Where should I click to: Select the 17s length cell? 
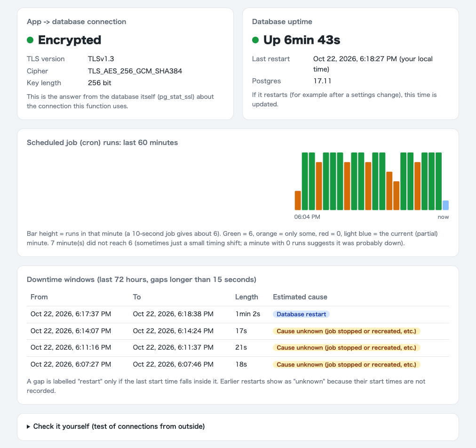pyautogui.click(x=241, y=331)
